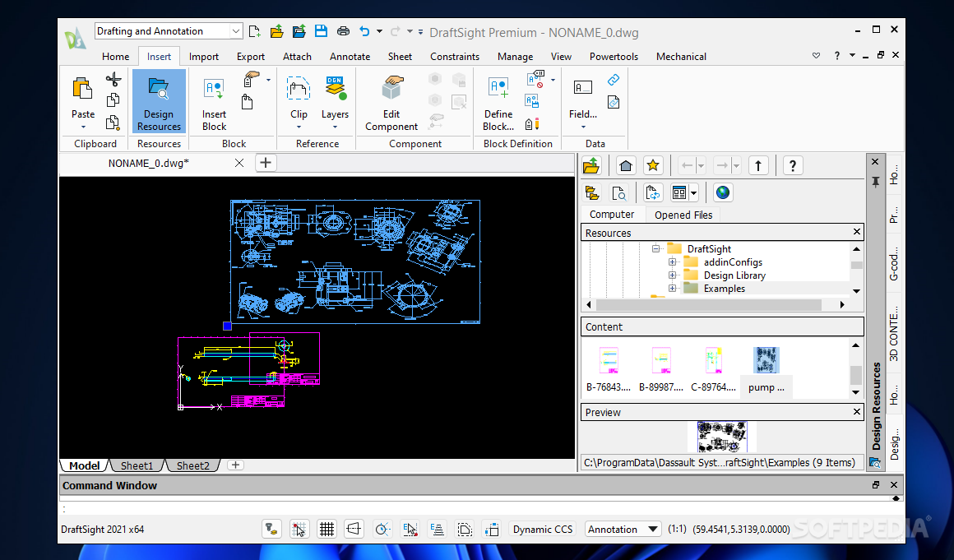Close the Resources pane
The image size is (954, 560).
857,232
